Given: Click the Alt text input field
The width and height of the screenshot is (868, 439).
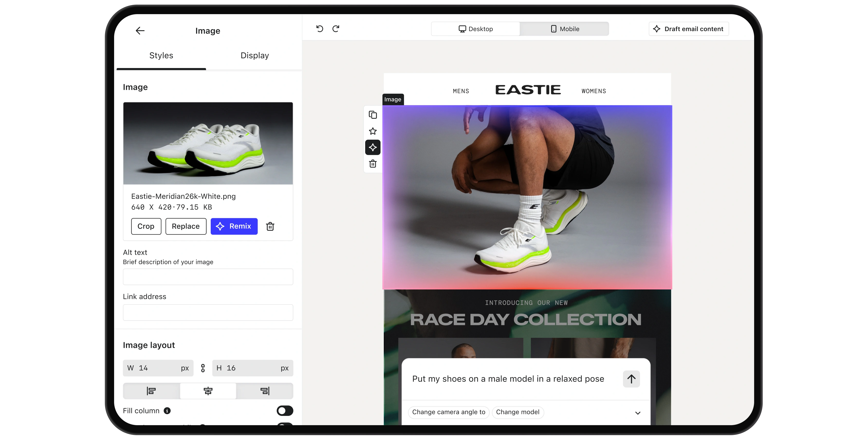Looking at the screenshot, I should 208,277.
